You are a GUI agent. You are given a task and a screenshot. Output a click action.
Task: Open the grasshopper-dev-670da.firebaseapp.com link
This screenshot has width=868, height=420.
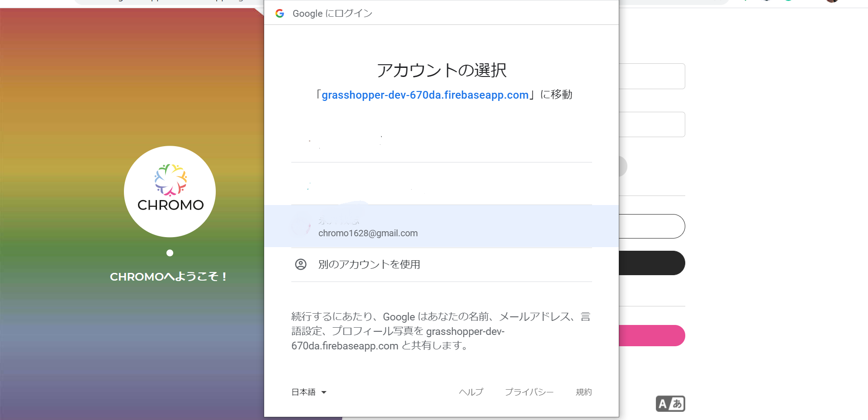[425, 95]
